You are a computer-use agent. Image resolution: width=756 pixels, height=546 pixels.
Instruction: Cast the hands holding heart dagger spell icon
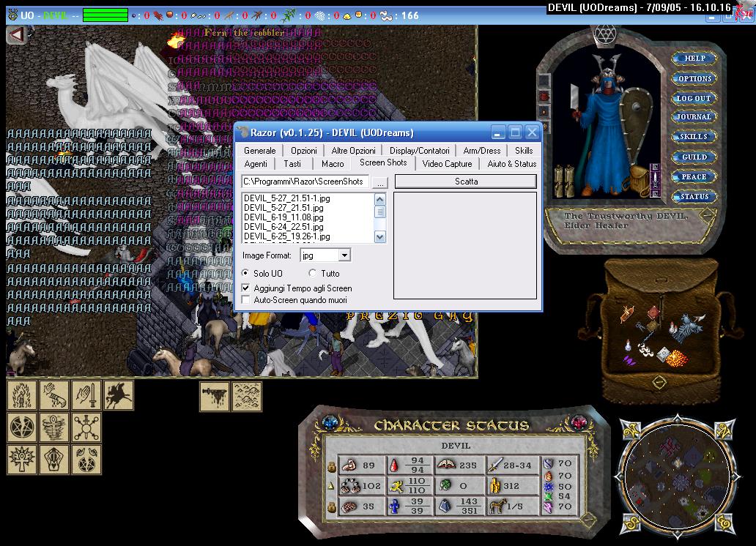tap(54, 459)
